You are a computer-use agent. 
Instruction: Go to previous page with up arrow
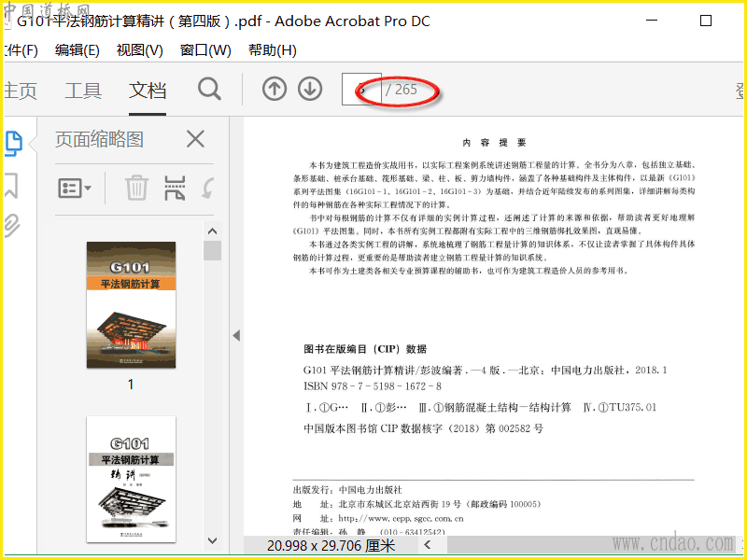tap(275, 89)
